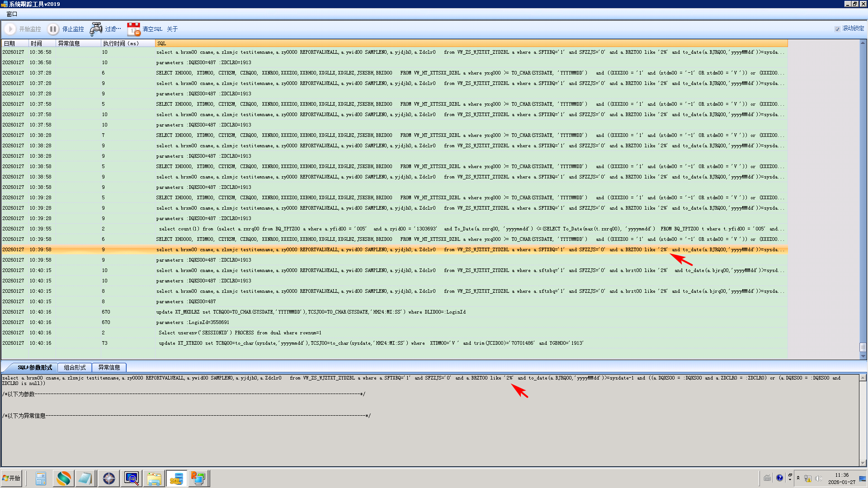Open the SQL magnifier monitor taskbar icon
The width and height of the screenshot is (868, 488).
click(132, 478)
